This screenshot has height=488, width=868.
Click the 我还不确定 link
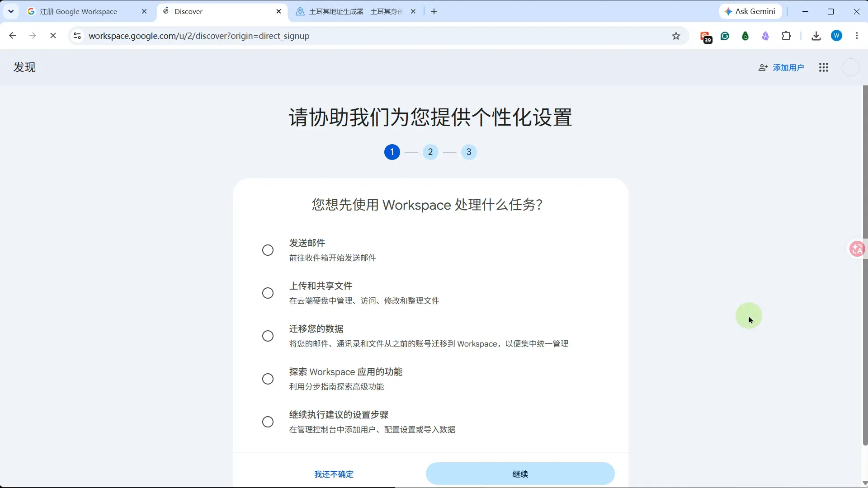(334, 474)
